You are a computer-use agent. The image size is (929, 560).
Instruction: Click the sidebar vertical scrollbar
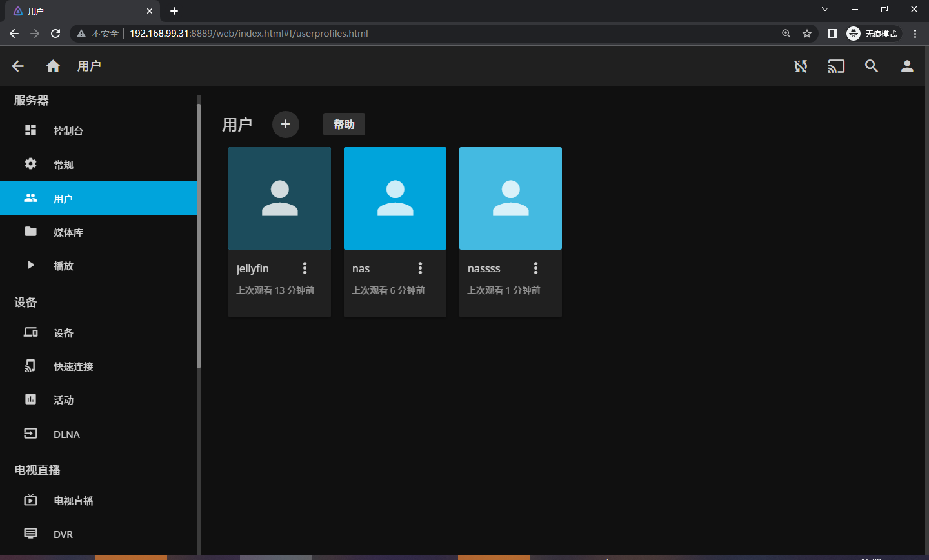point(199,232)
